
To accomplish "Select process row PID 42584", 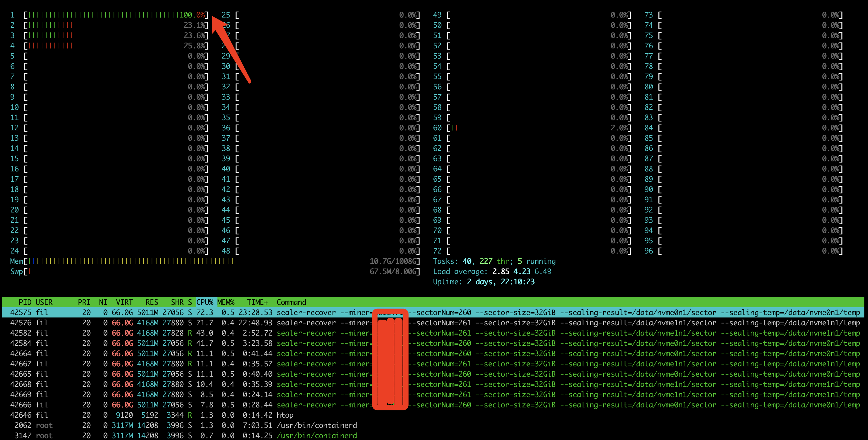I will click(433, 343).
